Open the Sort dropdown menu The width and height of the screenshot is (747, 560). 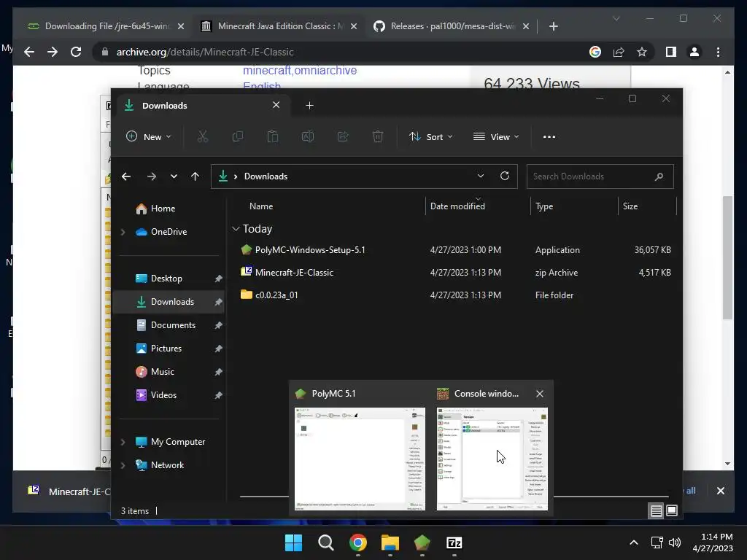pos(430,136)
